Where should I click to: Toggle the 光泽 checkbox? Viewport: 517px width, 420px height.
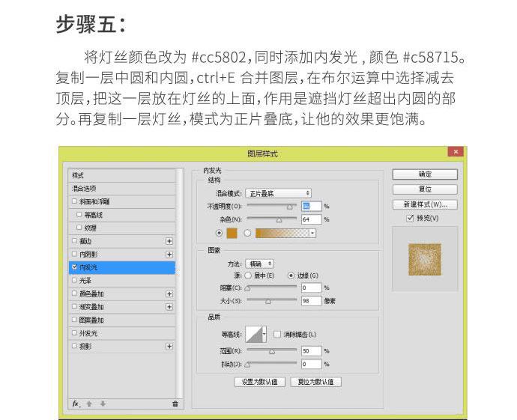click(74, 280)
